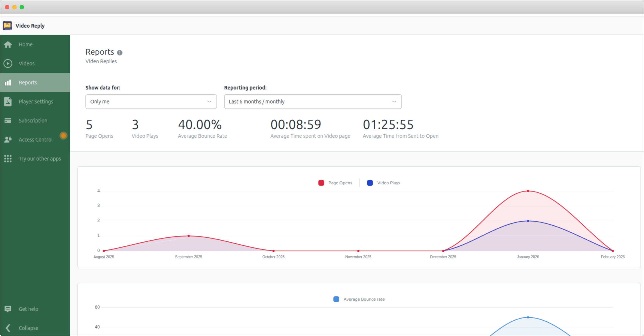
Task: Open the Reporting period dropdown
Action: [x=312, y=101]
